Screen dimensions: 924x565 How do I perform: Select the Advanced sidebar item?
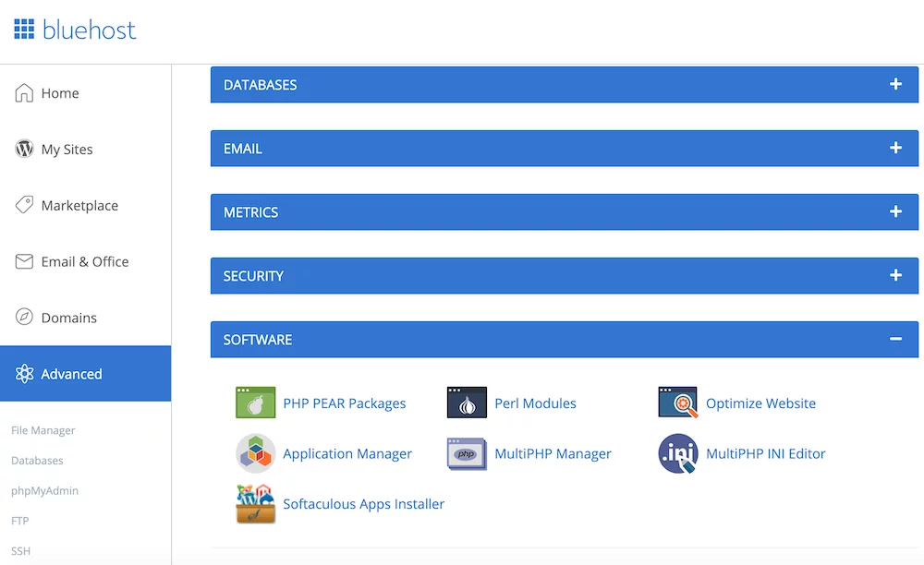click(85, 374)
